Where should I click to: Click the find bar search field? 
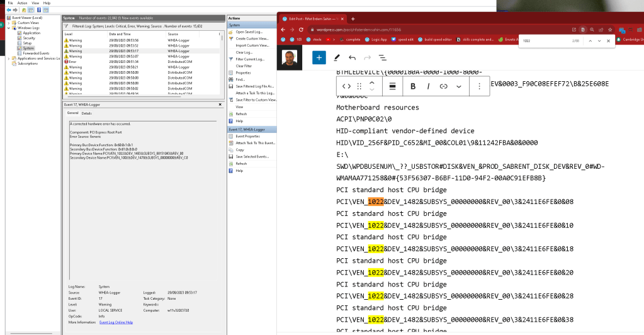click(546, 41)
